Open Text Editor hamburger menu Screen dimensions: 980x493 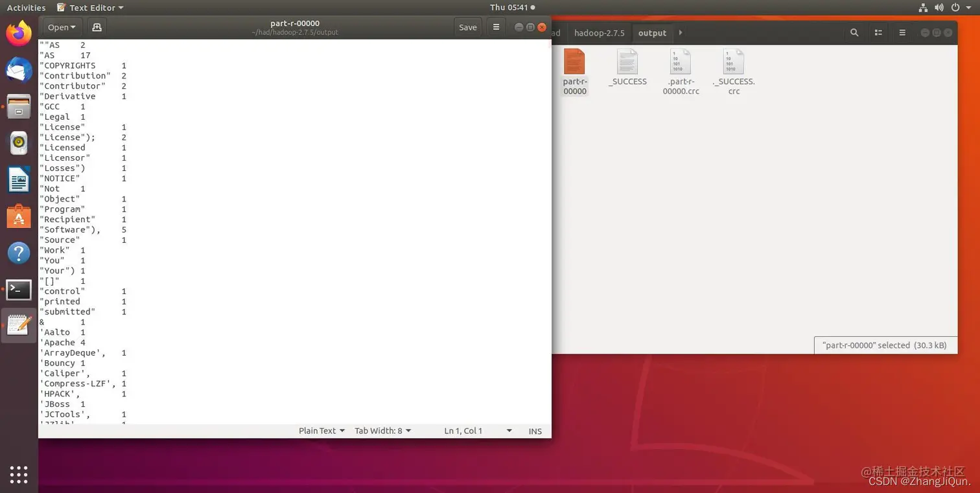496,27
